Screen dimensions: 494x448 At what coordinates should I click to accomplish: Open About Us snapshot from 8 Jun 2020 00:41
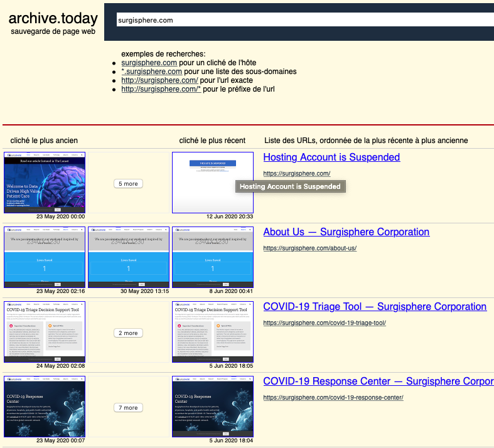click(213, 257)
